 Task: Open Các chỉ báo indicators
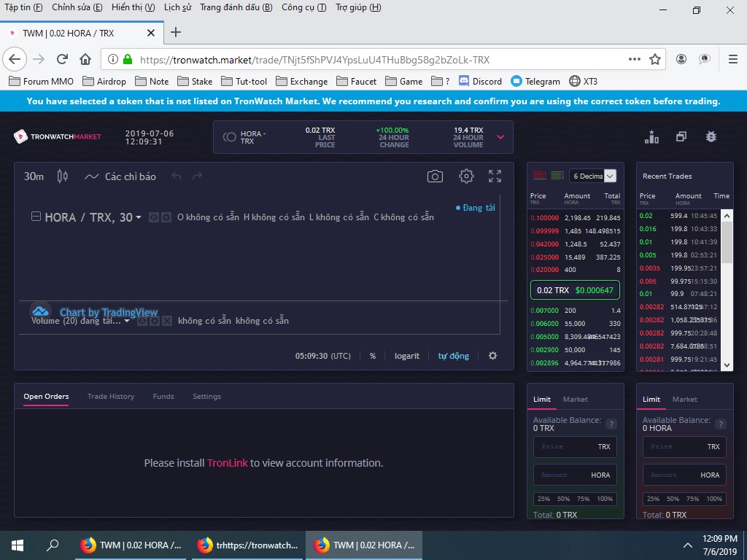pyautogui.click(x=120, y=176)
